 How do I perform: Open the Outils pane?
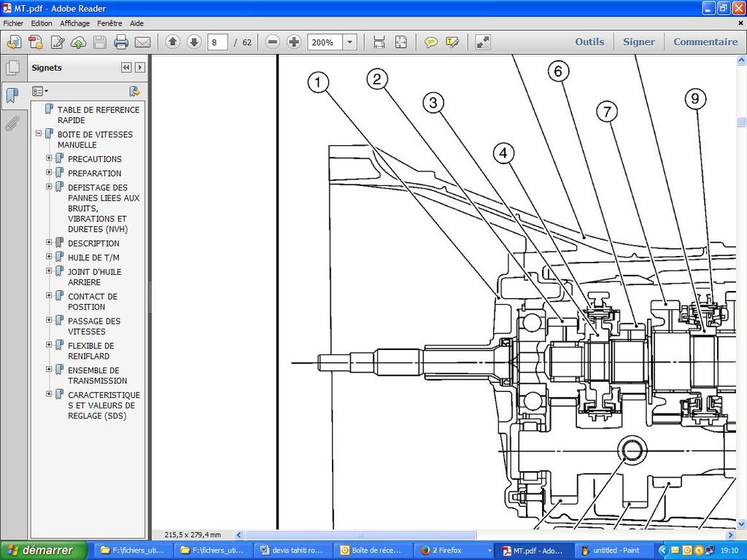pyautogui.click(x=589, y=42)
